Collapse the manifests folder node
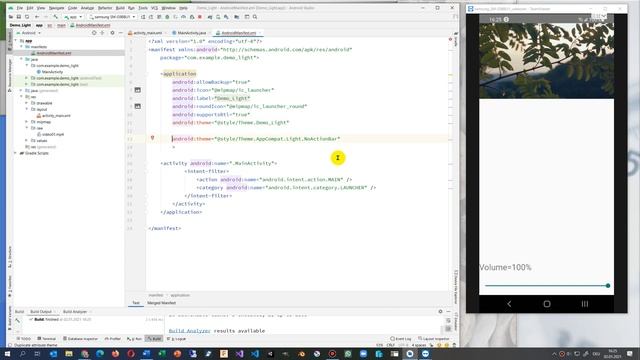Screen dimensions: 640x360 click(22, 47)
